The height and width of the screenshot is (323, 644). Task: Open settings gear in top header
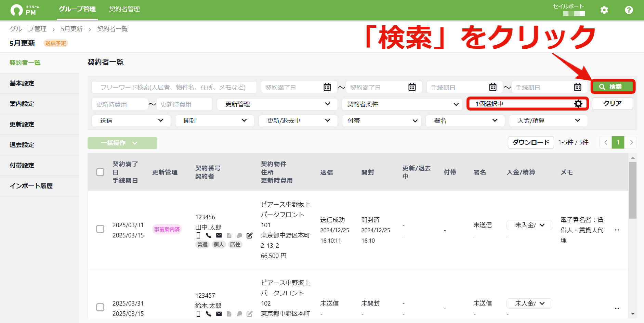click(604, 10)
